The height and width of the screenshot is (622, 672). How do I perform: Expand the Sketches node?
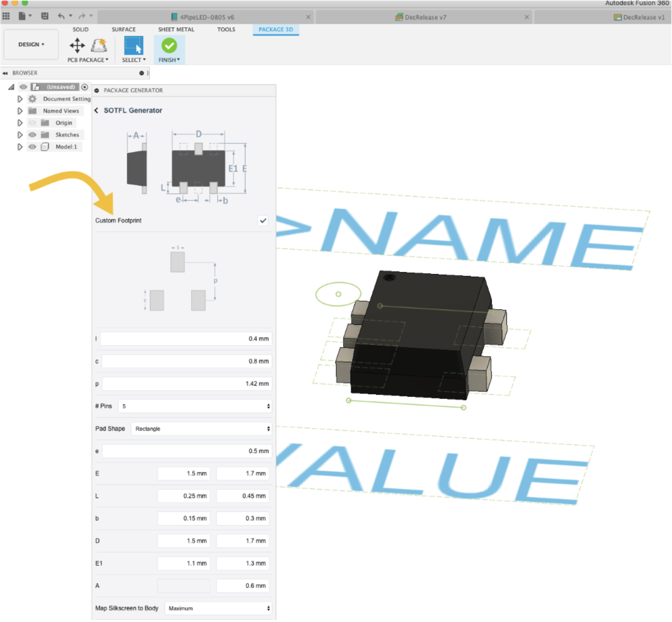point(20,135)
